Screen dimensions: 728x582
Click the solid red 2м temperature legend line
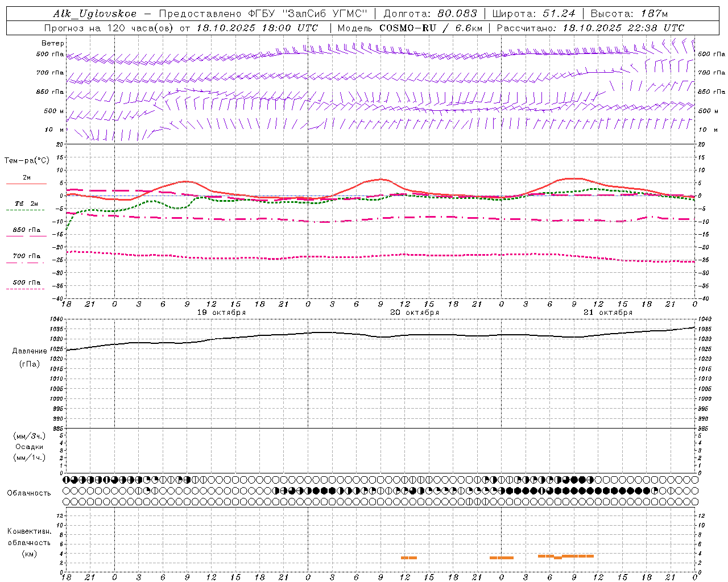tap(26, 184)
